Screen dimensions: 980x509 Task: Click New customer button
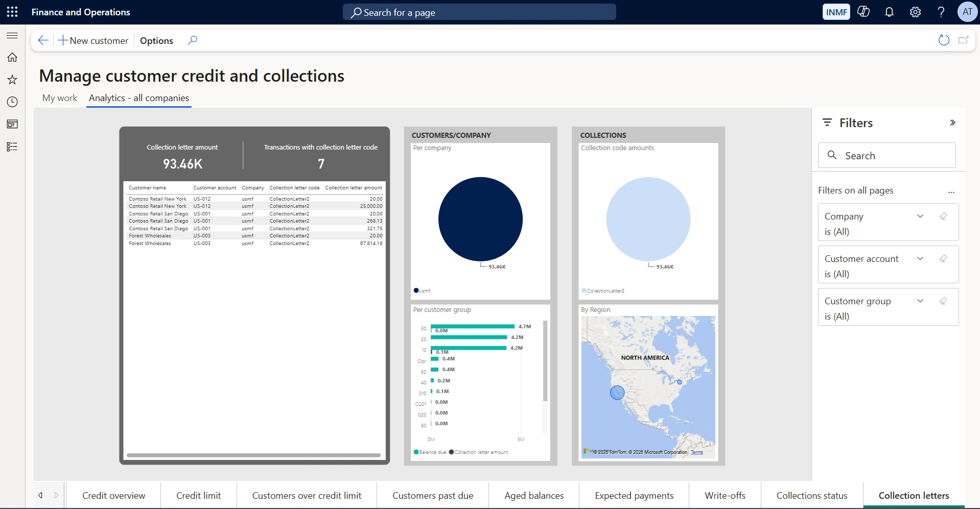coord(92,40)
